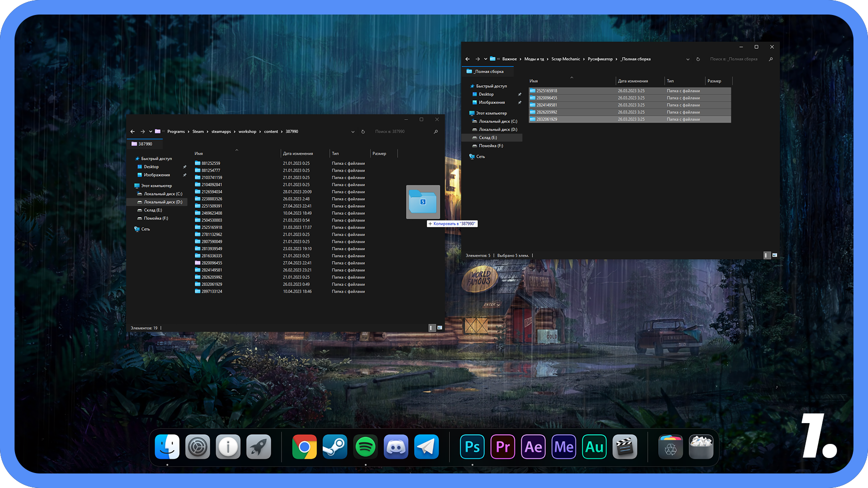
Task: Expand address history dropdown in 387990 window
Action: [x=353, y=132]
